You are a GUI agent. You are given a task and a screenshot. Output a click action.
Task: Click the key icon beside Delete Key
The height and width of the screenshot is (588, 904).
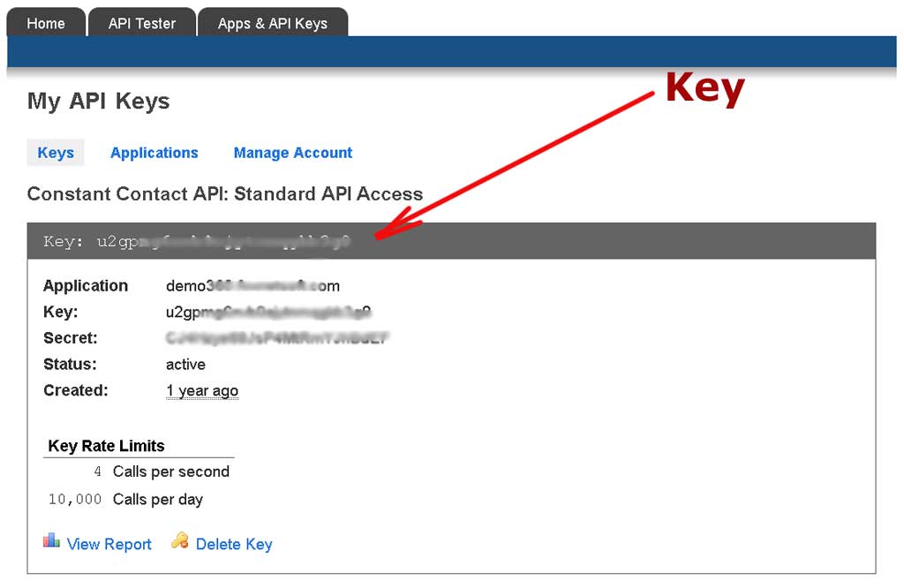click(x=180, y=540)
